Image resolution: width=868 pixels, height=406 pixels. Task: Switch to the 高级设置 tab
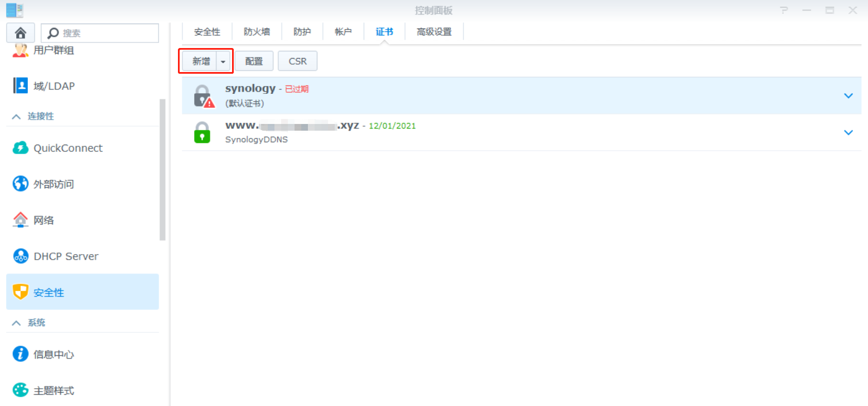coord(434,32)
